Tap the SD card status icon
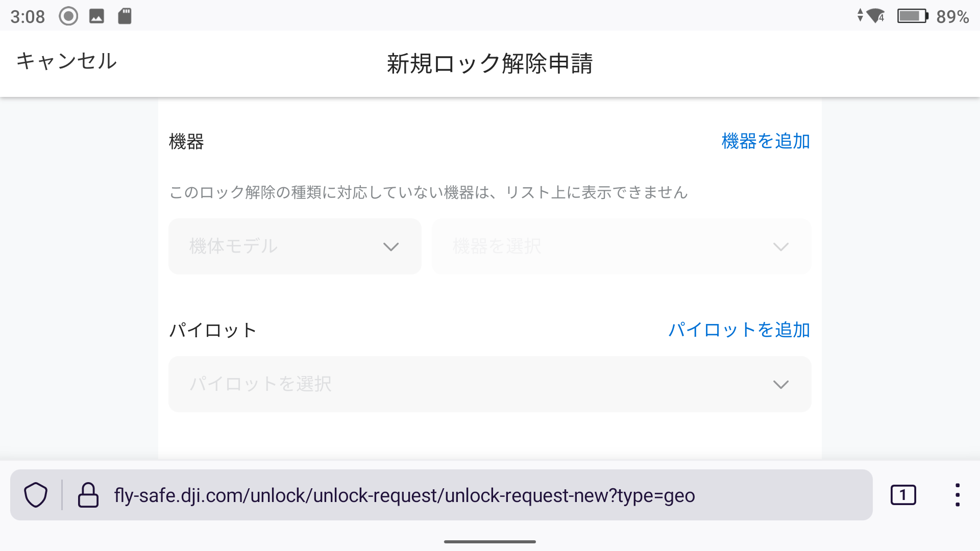The width and height of the screenshot is (980, 551). [x=125, y=16]
